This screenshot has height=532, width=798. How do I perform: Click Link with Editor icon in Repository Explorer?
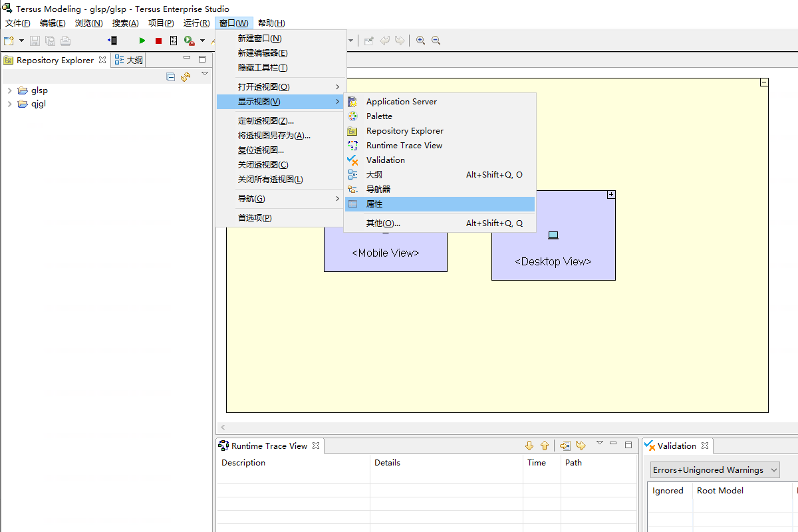click(x=186, y=76)
